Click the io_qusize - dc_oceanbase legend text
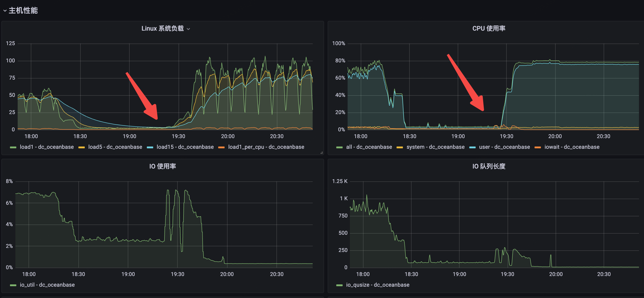Image resolution: width=644 pixels, height=298 pixels. tap(378, 285)
